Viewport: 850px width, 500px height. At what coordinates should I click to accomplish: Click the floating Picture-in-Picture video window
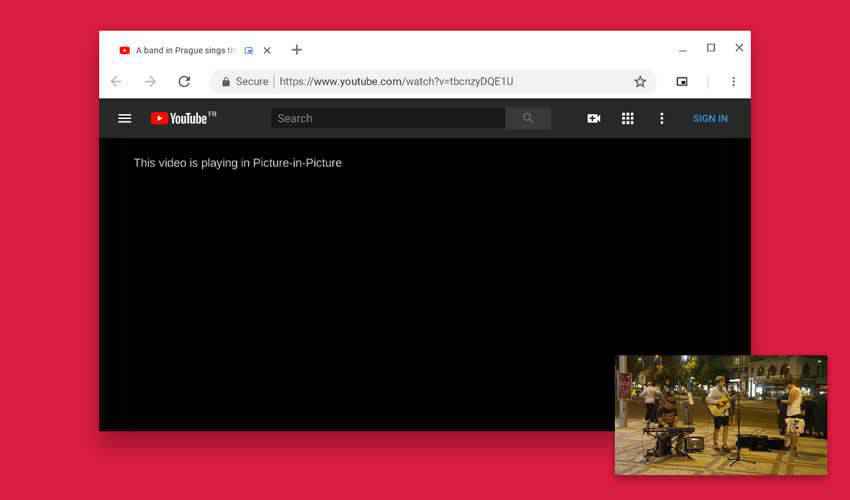point(720,414)
